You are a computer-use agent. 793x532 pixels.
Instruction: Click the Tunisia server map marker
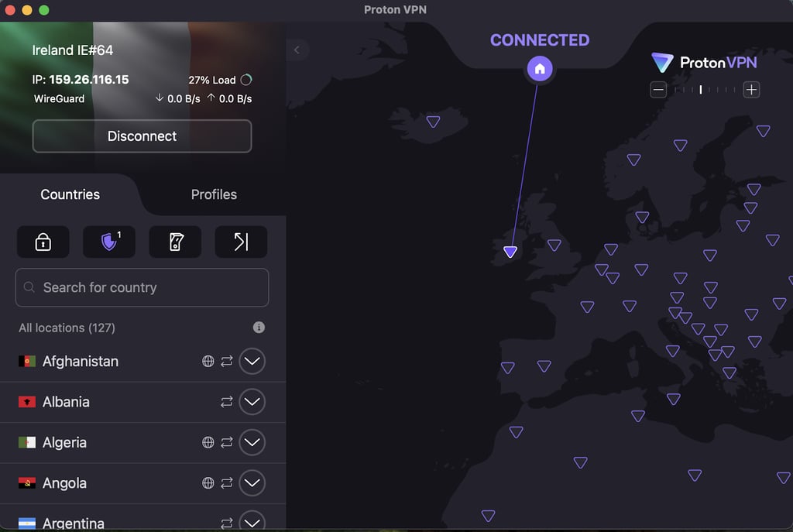(638, 416)
